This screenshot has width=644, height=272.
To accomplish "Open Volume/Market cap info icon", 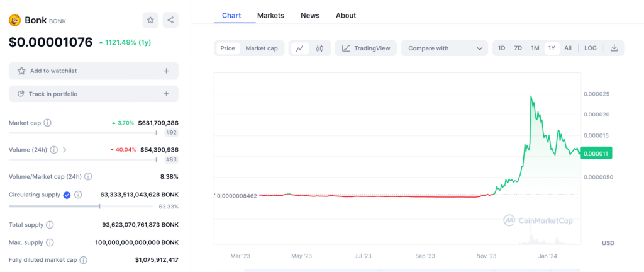I will pos(88,177).
